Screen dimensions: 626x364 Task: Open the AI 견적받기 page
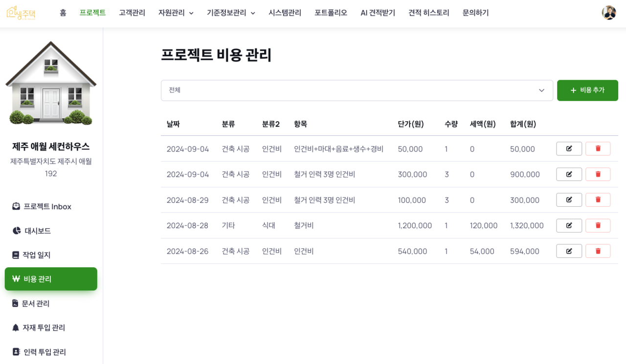[378, 13]
